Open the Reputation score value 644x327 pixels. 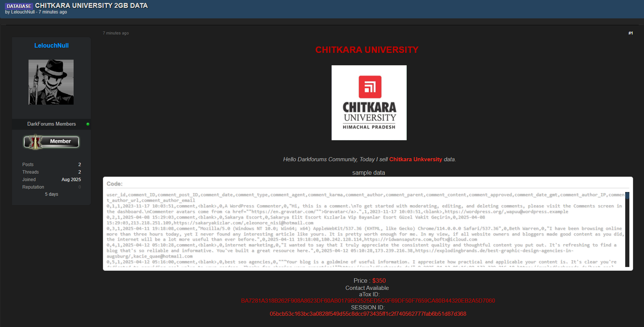(x=79, y=187)
